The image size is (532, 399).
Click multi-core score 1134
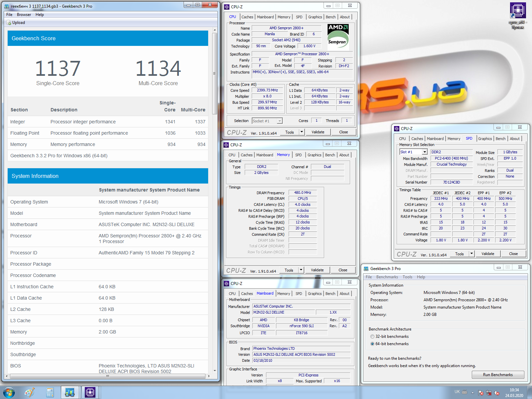[x=158, y=68]
